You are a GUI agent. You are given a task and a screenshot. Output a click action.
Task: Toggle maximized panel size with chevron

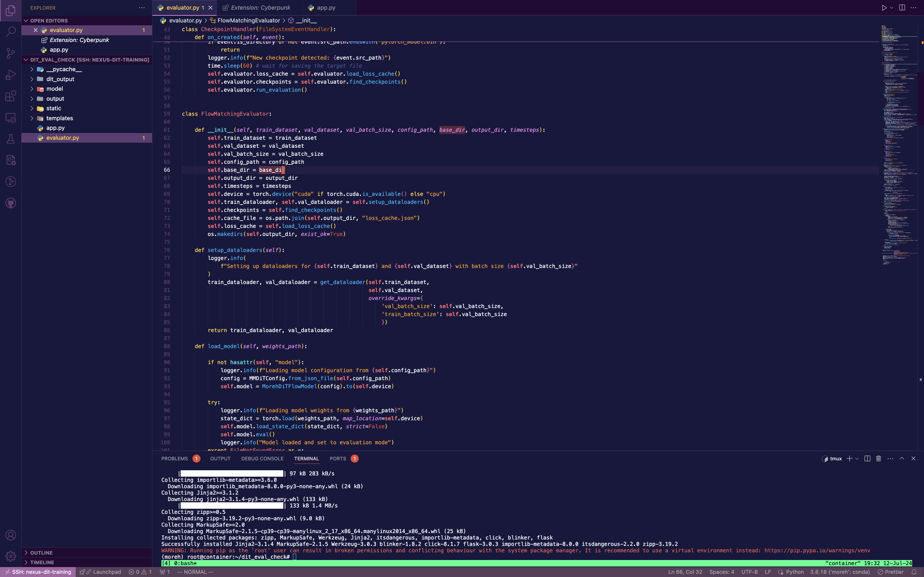[x=902, y=458]
